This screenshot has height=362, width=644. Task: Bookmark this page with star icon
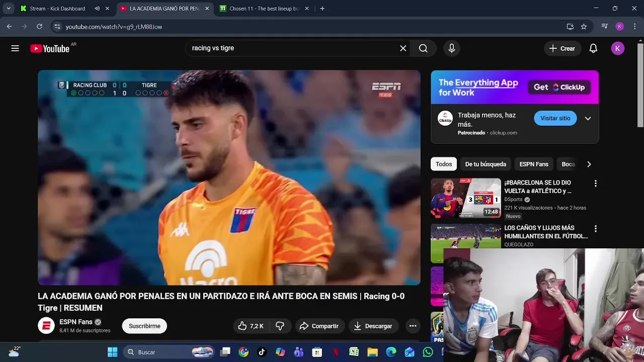coord(584,27)
